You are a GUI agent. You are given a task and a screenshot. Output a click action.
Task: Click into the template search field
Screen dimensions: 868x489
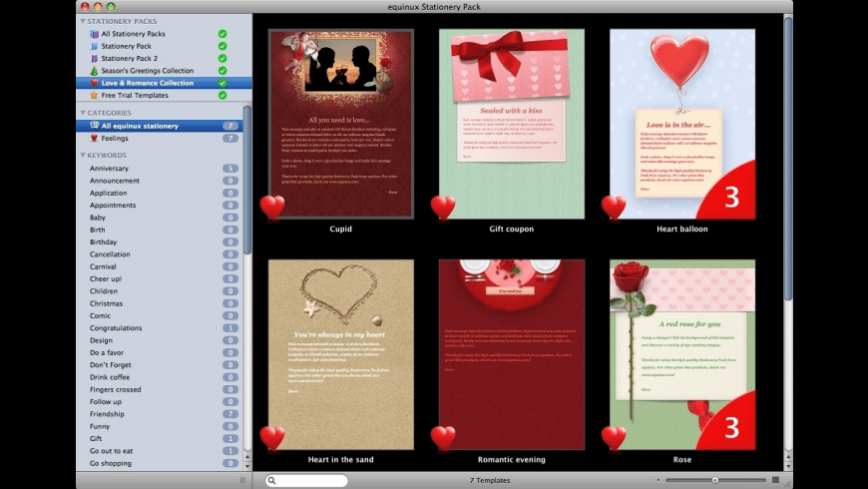tap(306, 480)
